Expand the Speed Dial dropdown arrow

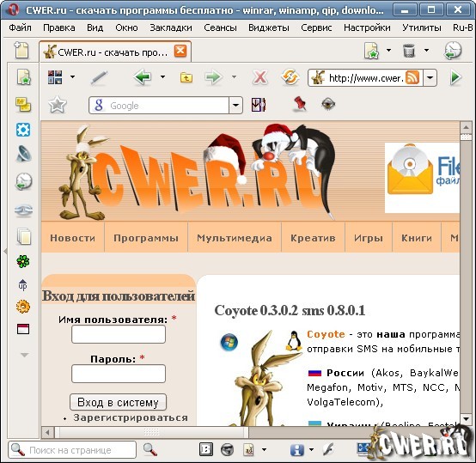pyautogui.click(x=72, y=77)
